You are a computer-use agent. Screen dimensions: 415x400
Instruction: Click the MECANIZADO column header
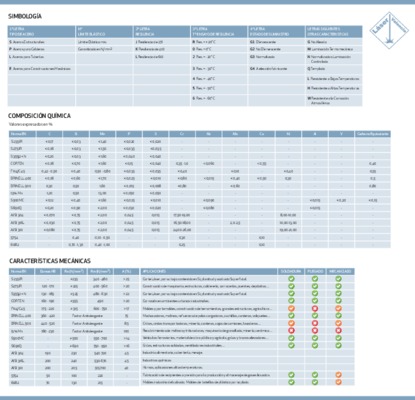coord(340,271)
